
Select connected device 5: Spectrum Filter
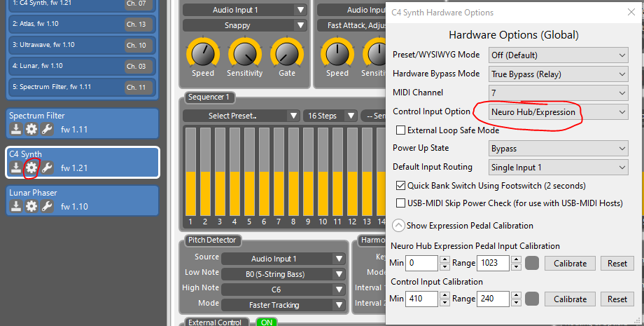click(x=82, y=87)
